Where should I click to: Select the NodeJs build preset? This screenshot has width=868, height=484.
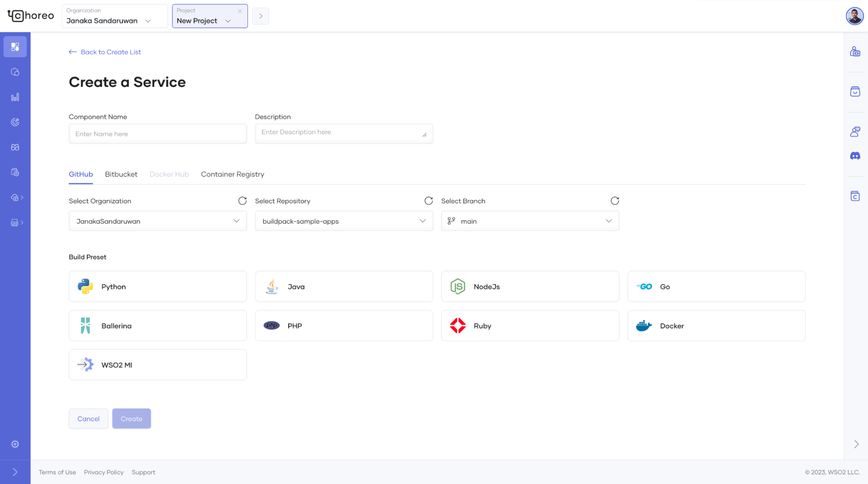pyautogui.click(x=530, y=286)
